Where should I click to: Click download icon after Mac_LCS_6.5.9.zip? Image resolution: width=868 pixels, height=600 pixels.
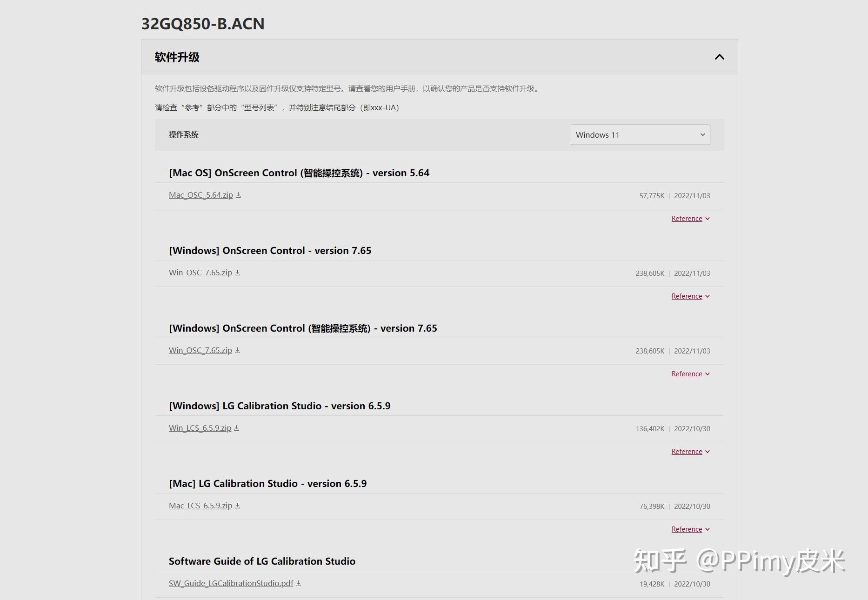(238, 506)
